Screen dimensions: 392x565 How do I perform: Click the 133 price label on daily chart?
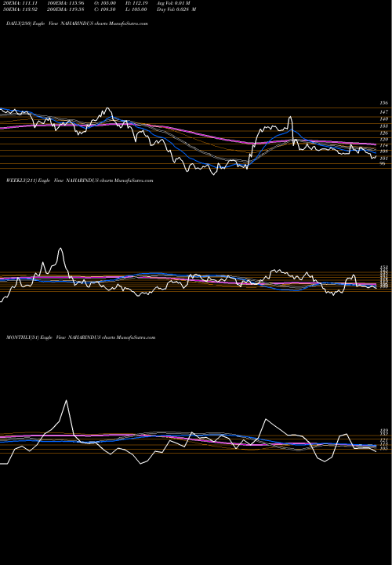384,126
